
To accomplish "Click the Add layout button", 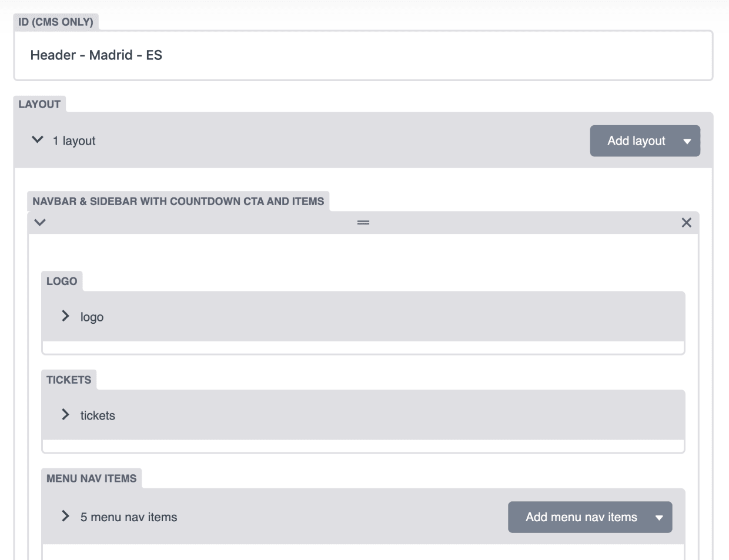I will tap(636, 141).
